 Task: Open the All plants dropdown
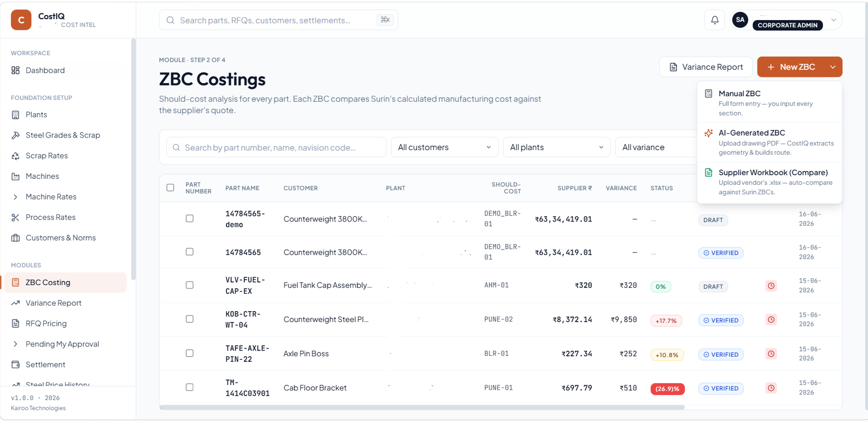pos(556,147)
